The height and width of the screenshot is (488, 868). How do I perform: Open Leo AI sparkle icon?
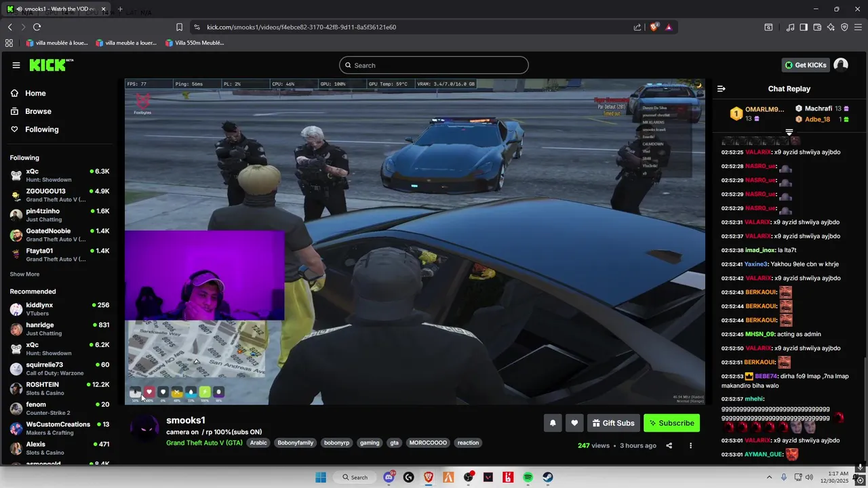click(831, 27)
